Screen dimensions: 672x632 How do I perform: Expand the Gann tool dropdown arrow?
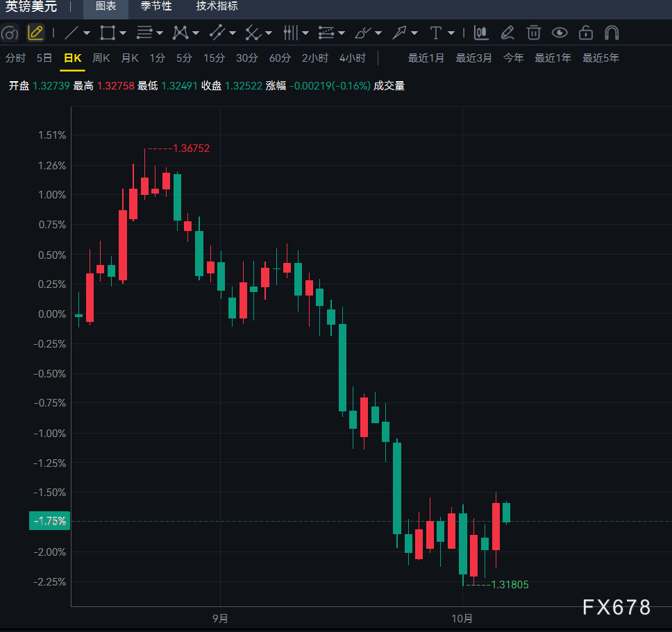click(x=269, y=33)
